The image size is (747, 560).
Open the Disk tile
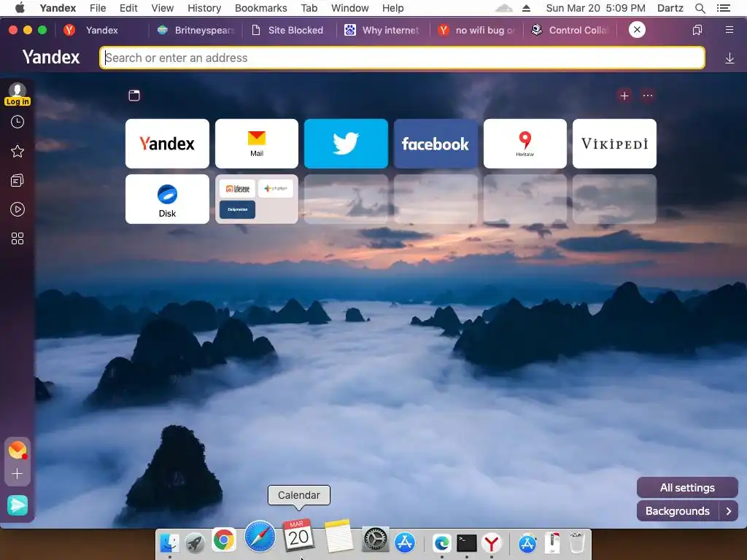coord(167,199)
